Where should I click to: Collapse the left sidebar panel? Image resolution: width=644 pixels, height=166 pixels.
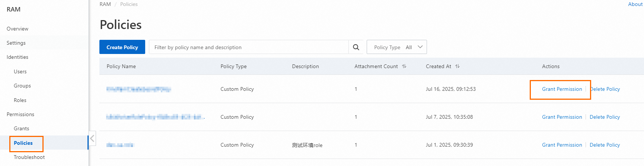(x=92, y=138)
